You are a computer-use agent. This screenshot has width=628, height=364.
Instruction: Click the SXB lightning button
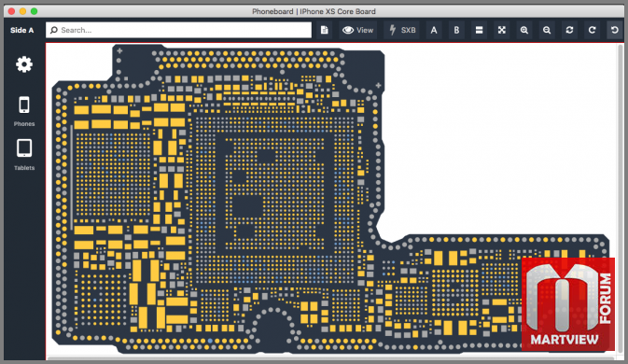point(402,30)
